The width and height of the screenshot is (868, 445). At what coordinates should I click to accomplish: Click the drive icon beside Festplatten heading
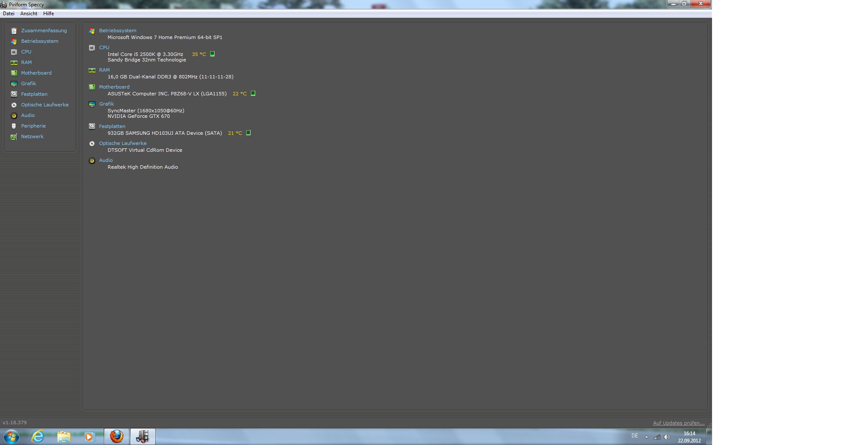[x=92, y=126]
